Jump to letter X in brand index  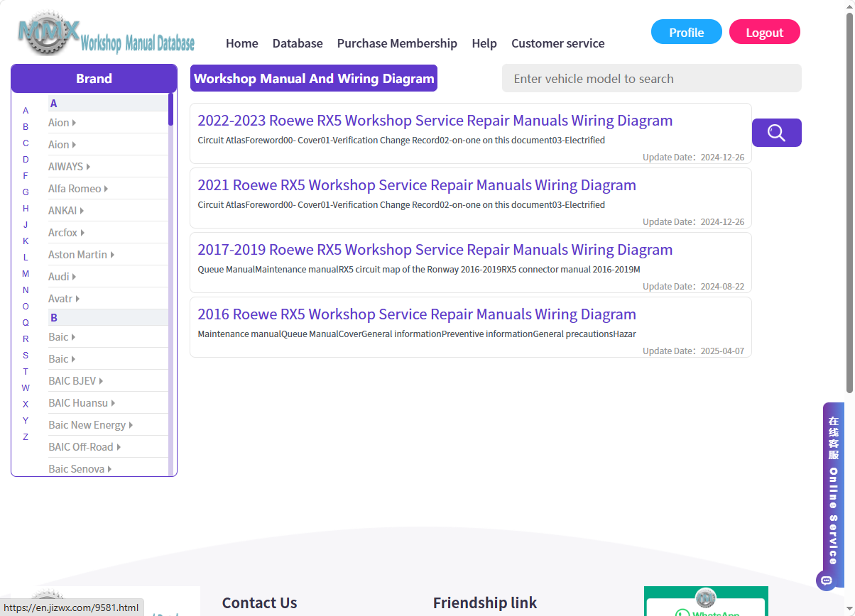click(26, 405)
